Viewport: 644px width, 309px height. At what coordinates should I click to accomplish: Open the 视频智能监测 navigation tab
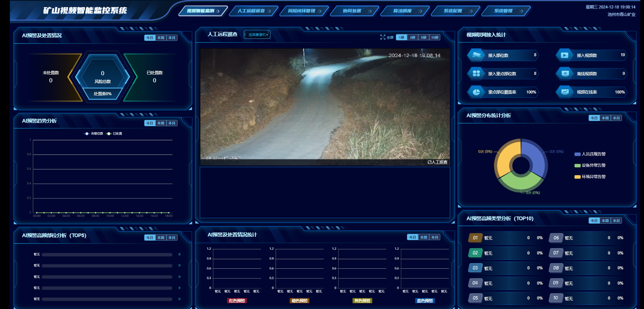click(203, 11)
